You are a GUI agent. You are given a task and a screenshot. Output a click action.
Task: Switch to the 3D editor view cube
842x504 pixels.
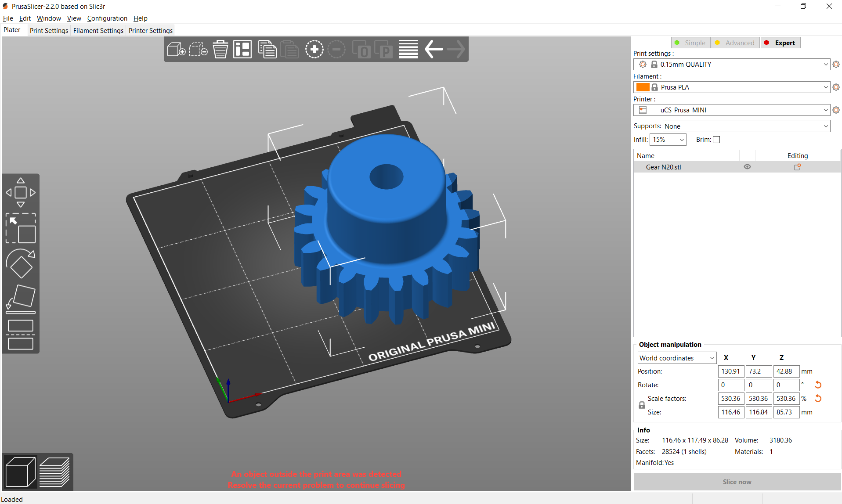pos(20,472)
